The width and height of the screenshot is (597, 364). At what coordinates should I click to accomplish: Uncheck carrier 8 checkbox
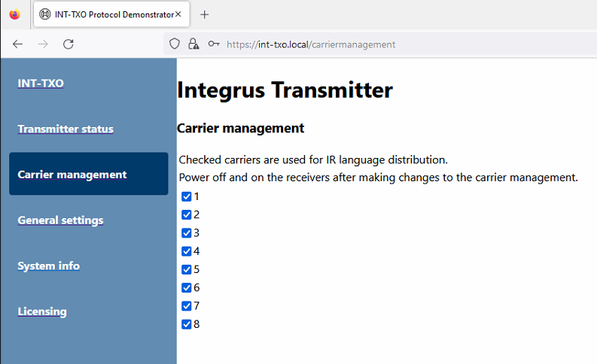[x=187, y=324]
